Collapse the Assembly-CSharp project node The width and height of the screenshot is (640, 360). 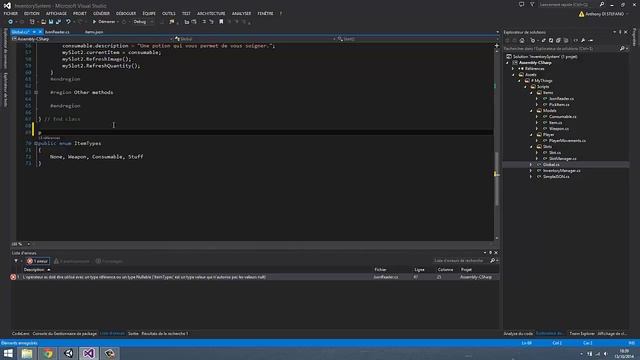point(507,63)
